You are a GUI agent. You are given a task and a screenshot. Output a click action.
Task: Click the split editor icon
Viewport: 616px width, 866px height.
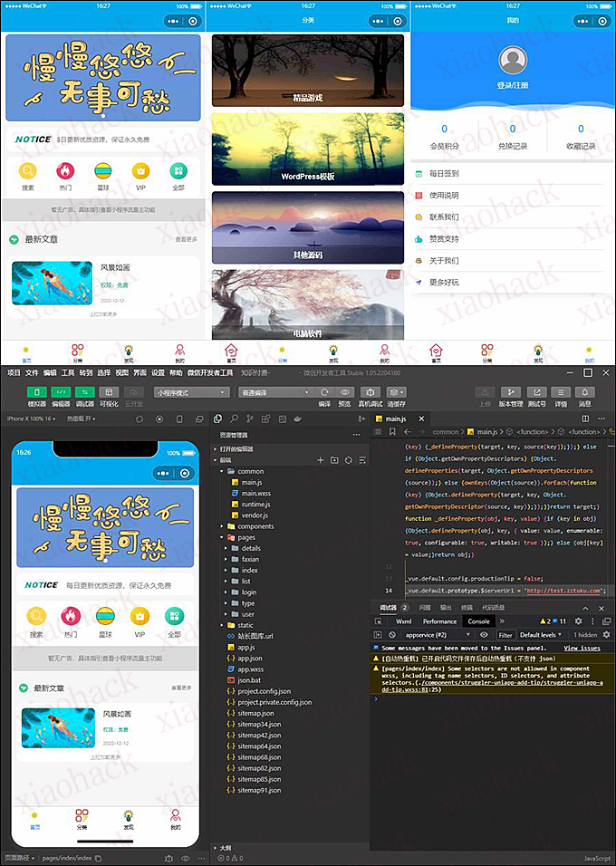pos(585,419)
